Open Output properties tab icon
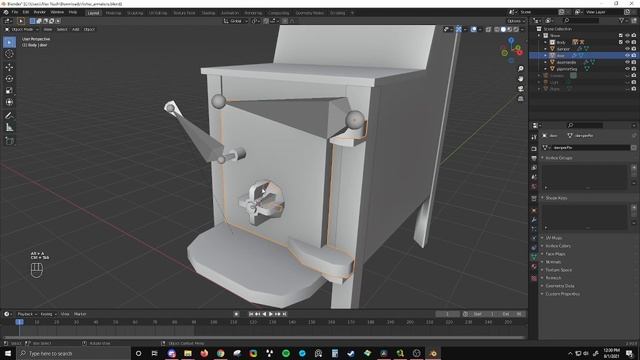The height and width of the screenshot is (360, 640). (534, 158)
